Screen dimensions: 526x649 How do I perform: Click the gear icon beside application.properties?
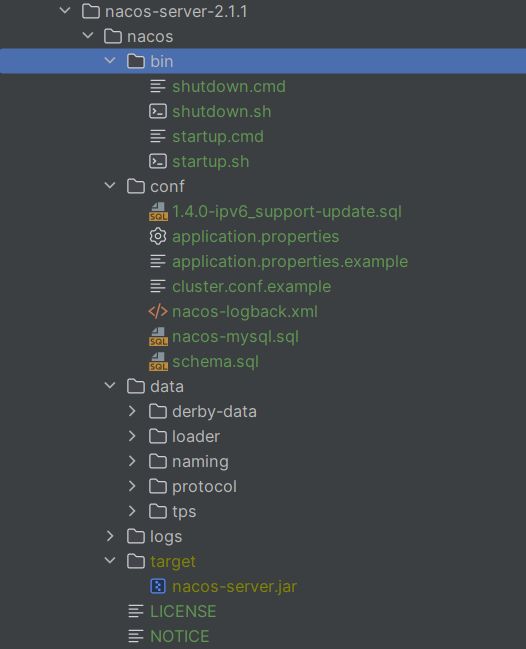point(158,236)
